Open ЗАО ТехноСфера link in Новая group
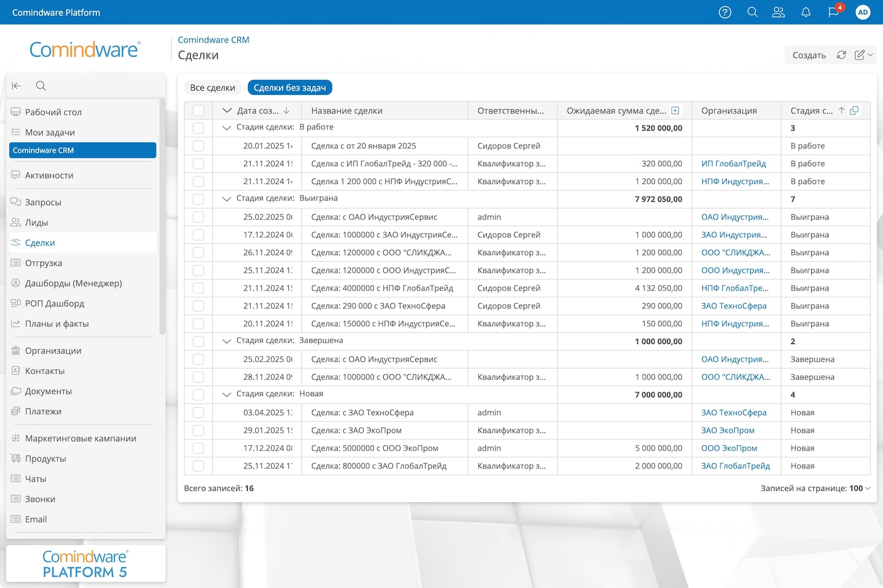 [734, 413]
